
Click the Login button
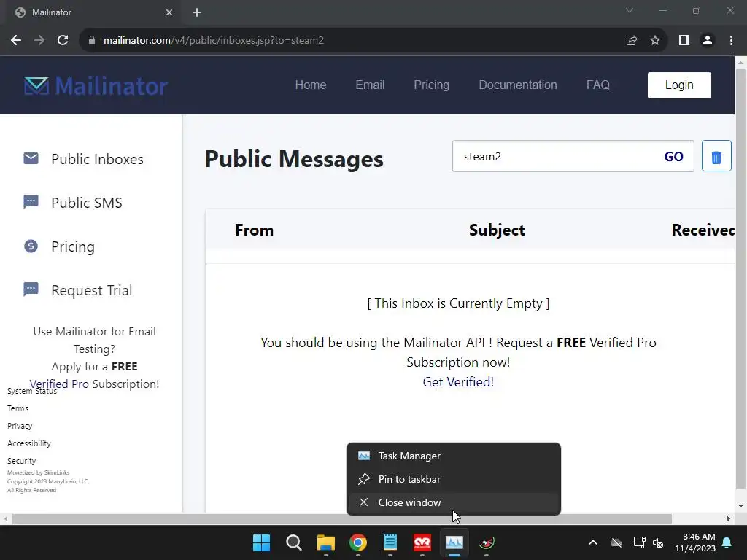(x=679, y=85)
